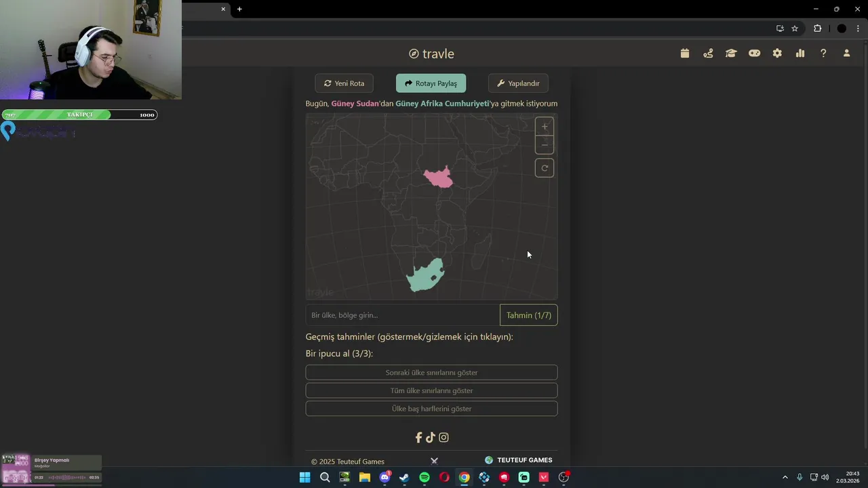Open the Chrome three-dot menu

click(x=858, y=28)
